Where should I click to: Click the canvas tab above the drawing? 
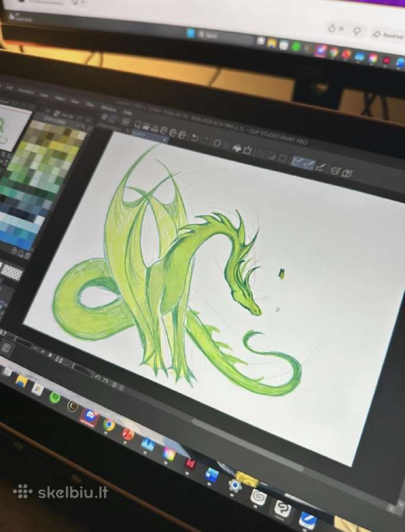click(x=150, y=135)
